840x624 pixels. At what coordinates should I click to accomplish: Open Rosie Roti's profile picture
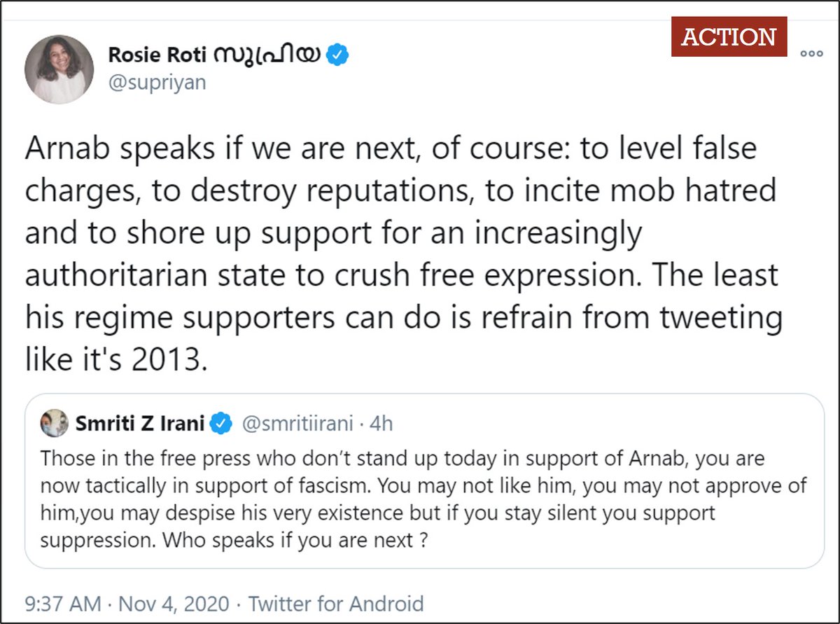(59, 69)
